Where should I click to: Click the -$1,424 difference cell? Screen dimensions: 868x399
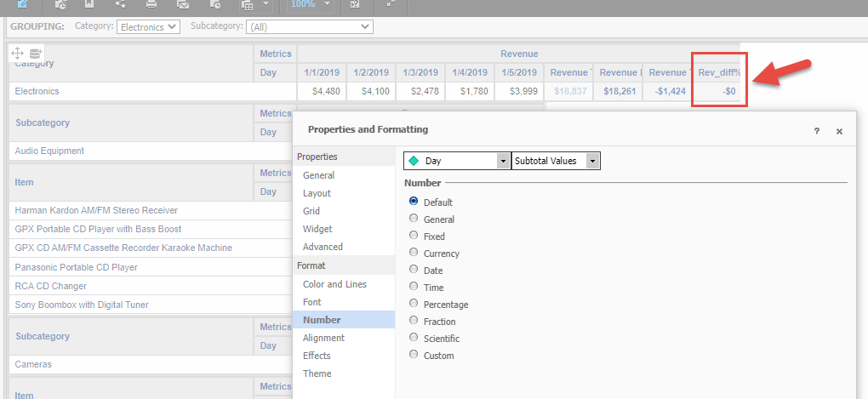[x=667, y=91]
